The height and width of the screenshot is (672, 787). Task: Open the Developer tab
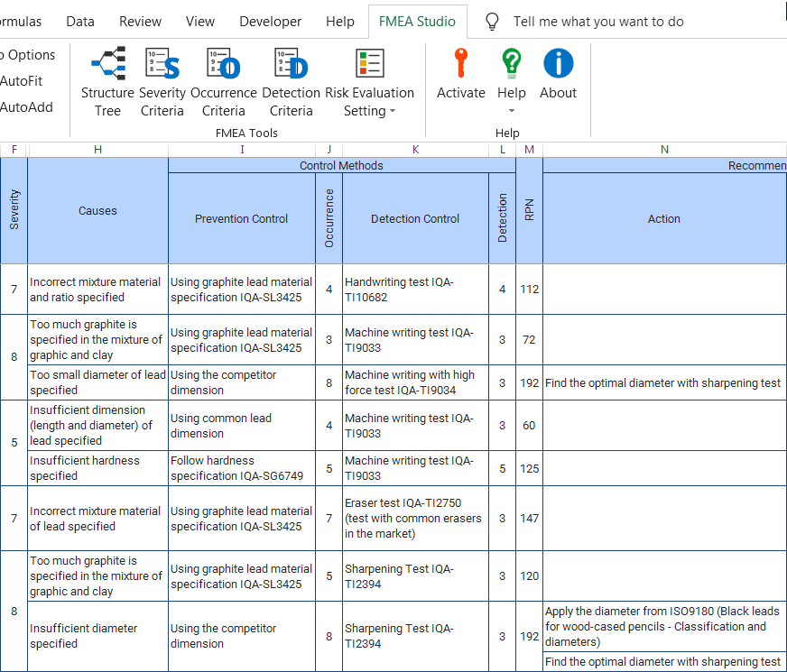pos(271,21)
